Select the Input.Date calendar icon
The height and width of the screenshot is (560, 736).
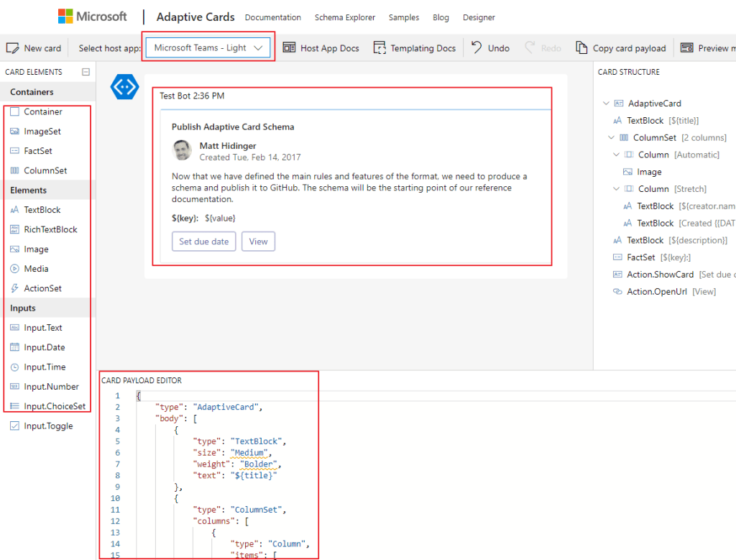(15, 347)
